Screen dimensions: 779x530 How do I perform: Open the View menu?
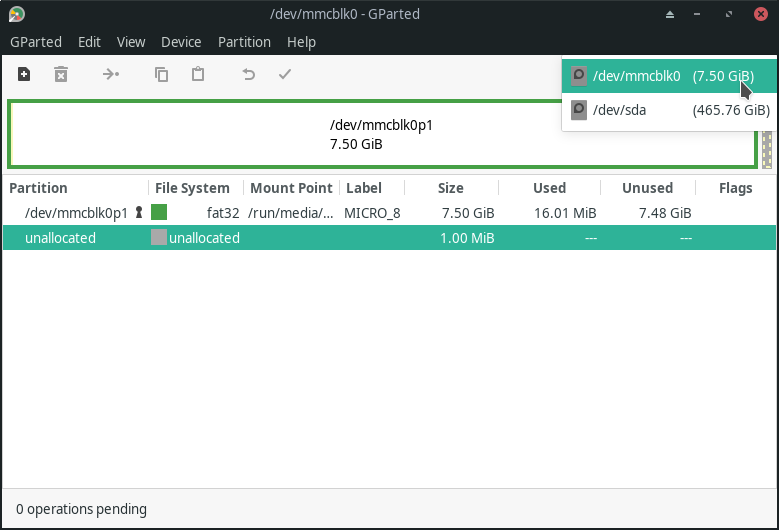[x=131, y=42]
